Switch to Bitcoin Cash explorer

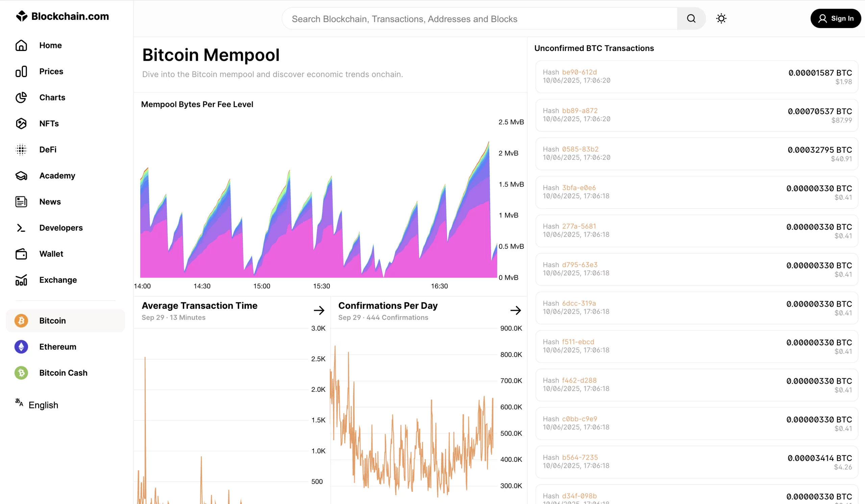tap(63, 373)
